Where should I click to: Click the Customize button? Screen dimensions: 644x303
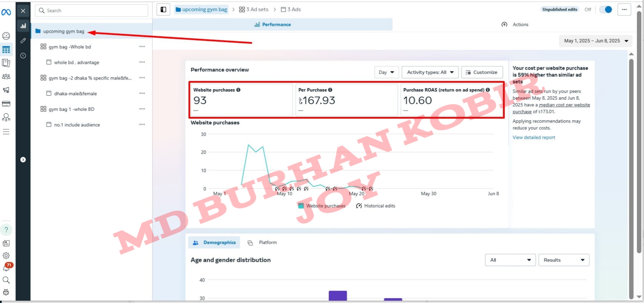coord(482,72)
